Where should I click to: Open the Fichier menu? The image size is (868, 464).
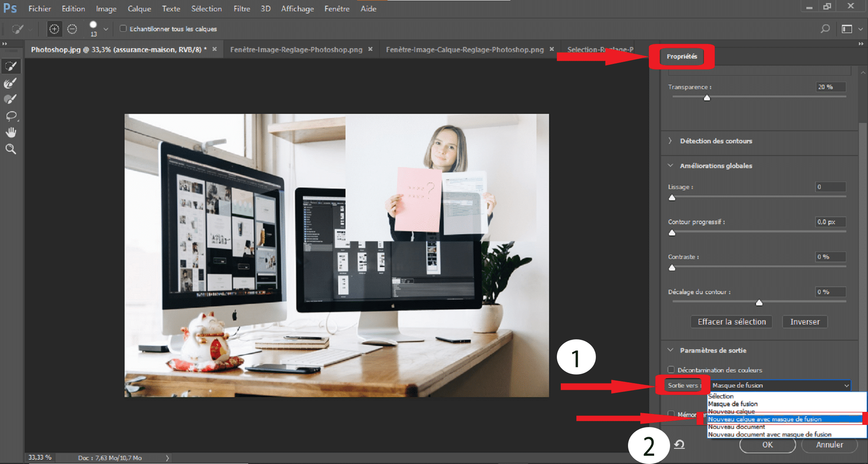tap(39, 9)
